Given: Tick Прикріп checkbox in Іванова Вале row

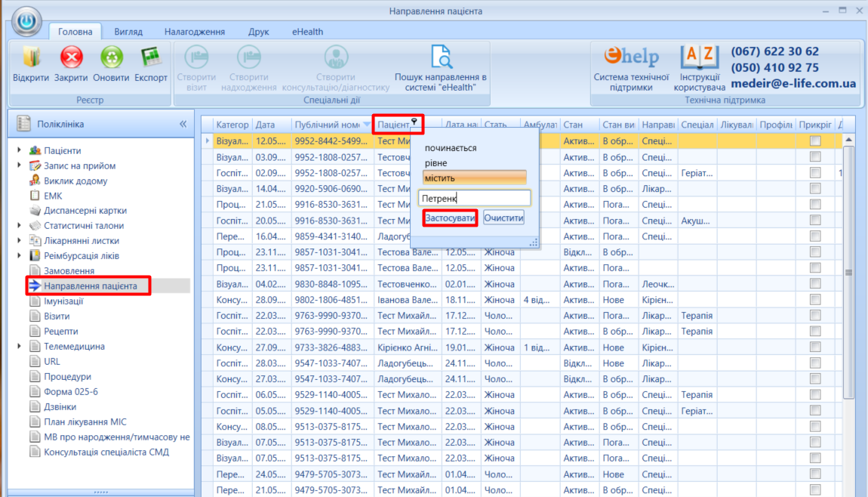Looking at the screenshot, I should click(x=815, y=300).
